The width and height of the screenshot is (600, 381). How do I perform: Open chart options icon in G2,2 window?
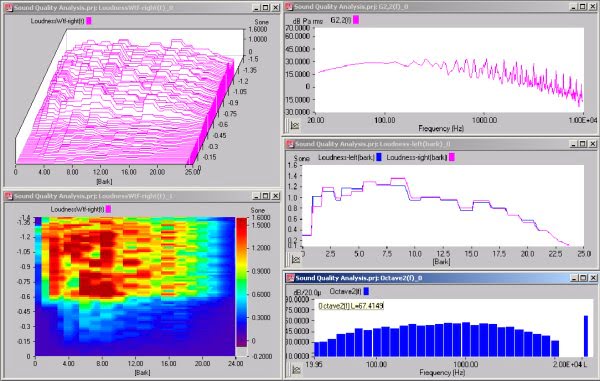[x=295, y=125]
